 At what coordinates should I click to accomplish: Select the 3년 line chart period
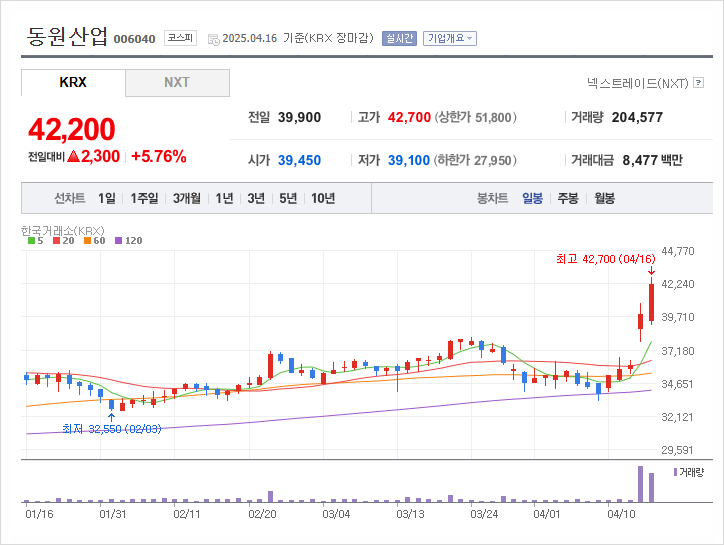pyautogui.click(x=256, y=199)
